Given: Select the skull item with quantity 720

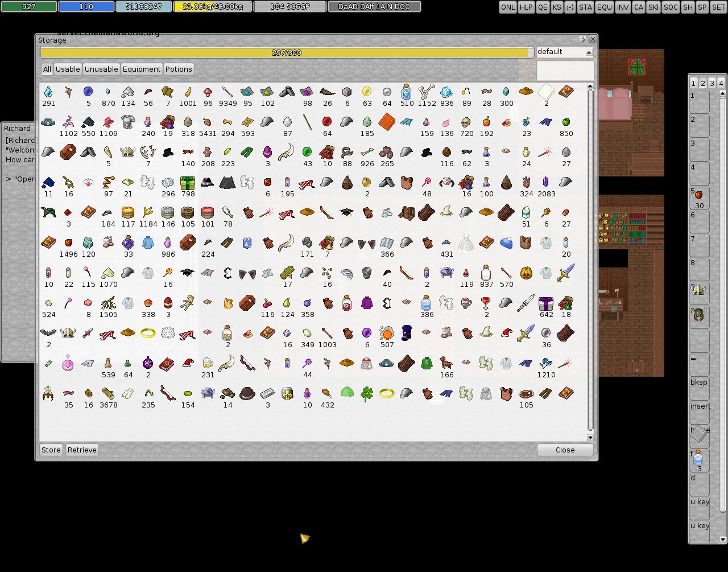Looking at the screenshot, I should 466,122.
